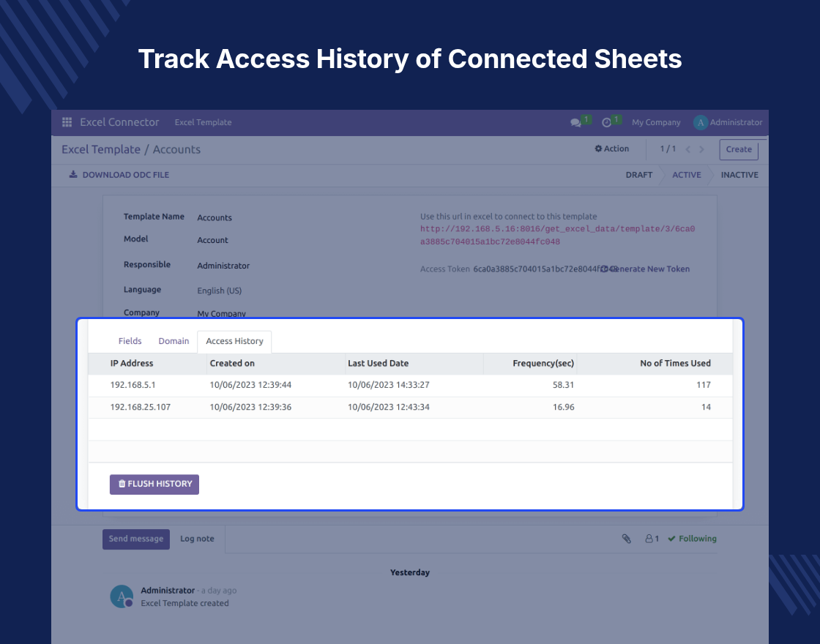Select the row with IP 192.168.25.107
The width and height of the screenshot is (820, 644).
(x=410, y=407)
